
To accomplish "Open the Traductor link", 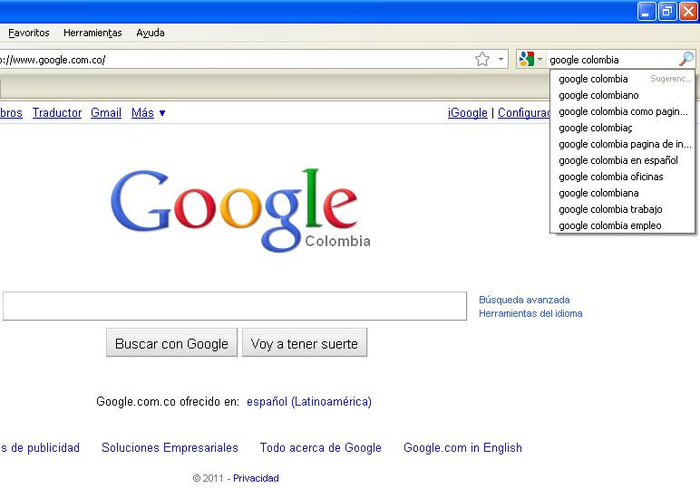I will (x=57, y=113).
